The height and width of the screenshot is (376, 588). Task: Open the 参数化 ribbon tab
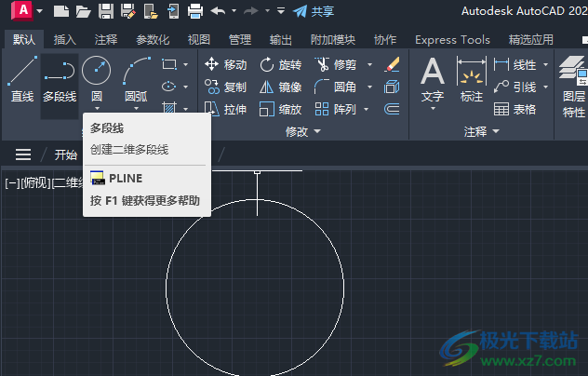point(153,39)
